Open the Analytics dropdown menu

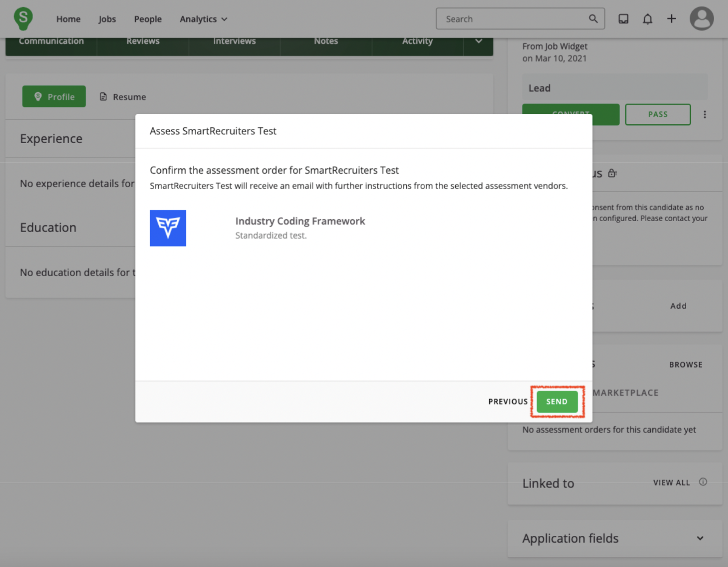[x=203, y=19]
